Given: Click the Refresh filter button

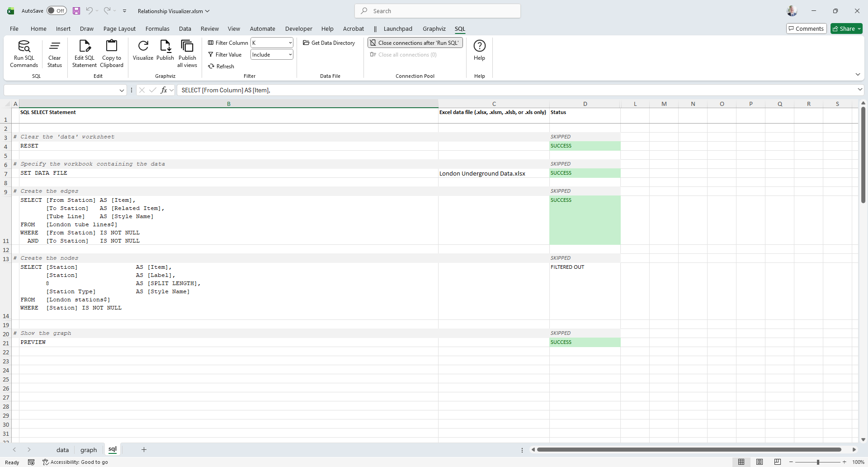Looking at the screenshot, I should coord(221,67).
